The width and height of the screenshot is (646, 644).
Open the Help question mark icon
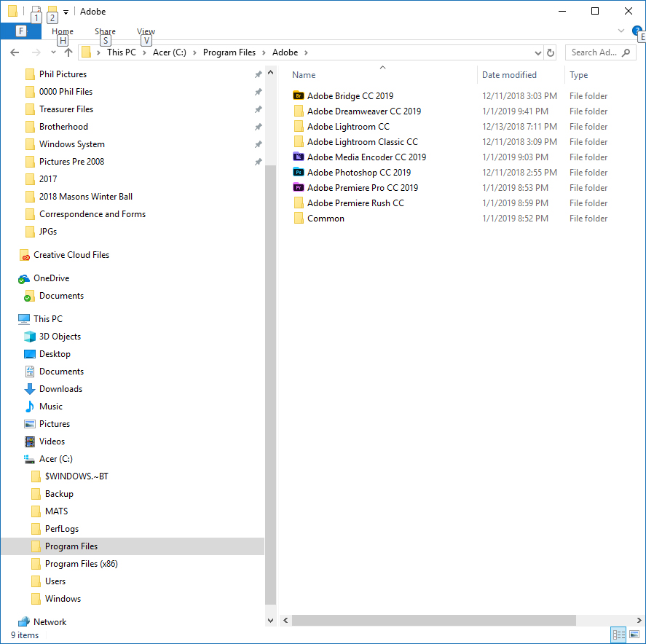(637, 31)
